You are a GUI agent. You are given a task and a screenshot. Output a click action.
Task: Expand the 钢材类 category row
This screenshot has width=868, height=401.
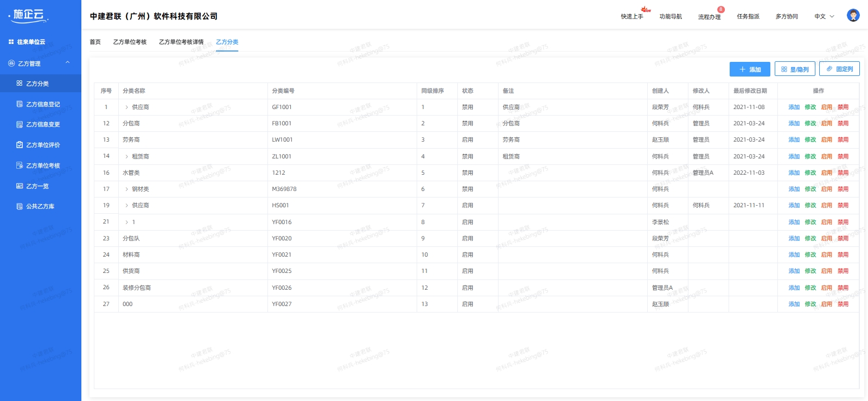click(x=127, y=189)
